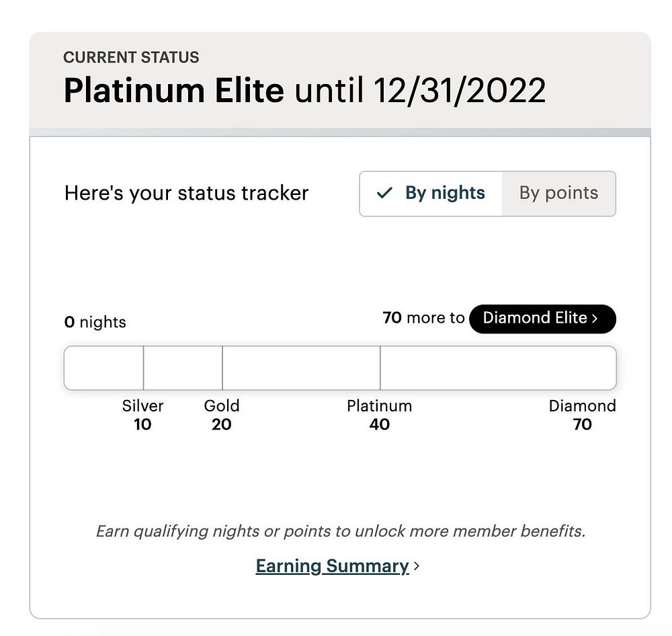The height and width of the screenshot is (636, 672).
Task: Click the progress segment between Platinum and Diamond
Action: point(498,368)
